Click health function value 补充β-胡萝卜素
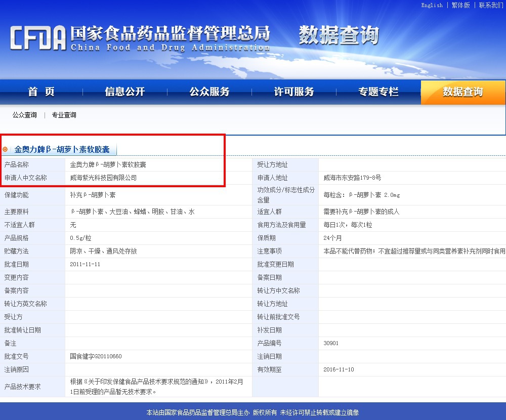This screenshot has width=506, height=420. [93, 195]
